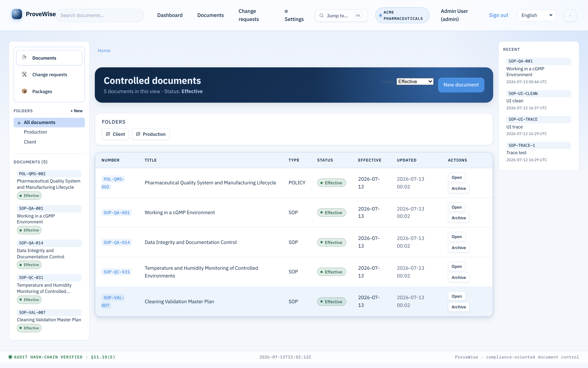Click the SOP-QA-001 number link in table
The width and height of the screenshot is (588, 368).
pyautogui.click(x=117, y=213)
